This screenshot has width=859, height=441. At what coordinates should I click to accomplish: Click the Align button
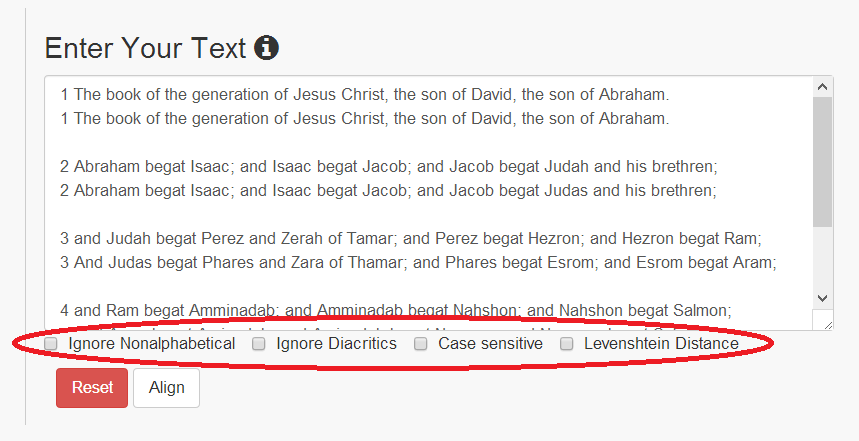coord(166,388)
